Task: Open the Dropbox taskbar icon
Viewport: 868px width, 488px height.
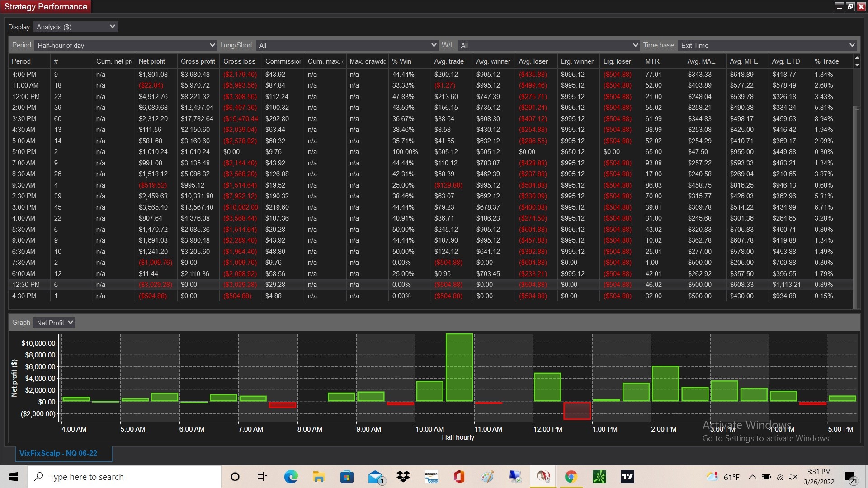Action: pyautogui.click(x=403, y=477)
